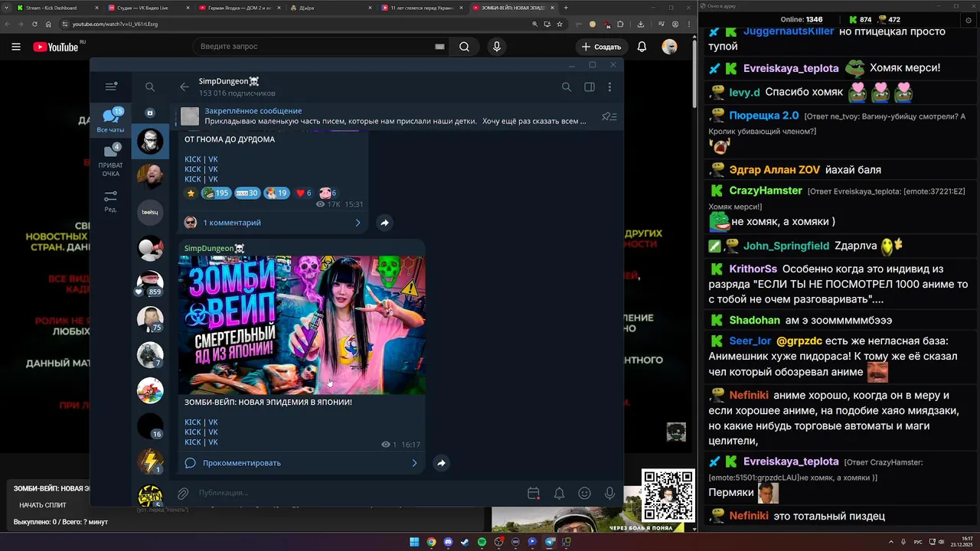Open chat with 16 unread badge
The width and height of the screenshot is (980, 551).
point(150,425)
